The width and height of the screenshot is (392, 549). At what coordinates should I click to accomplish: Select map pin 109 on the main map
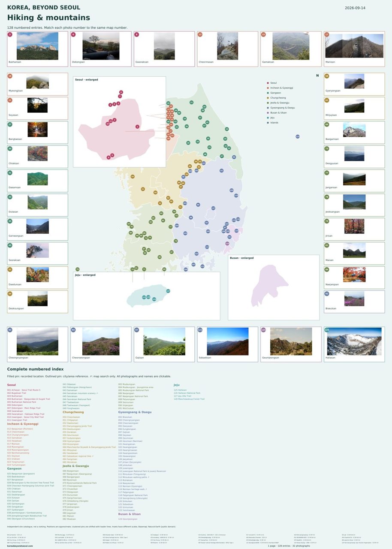pyautogui.click(x=232, y=190)
